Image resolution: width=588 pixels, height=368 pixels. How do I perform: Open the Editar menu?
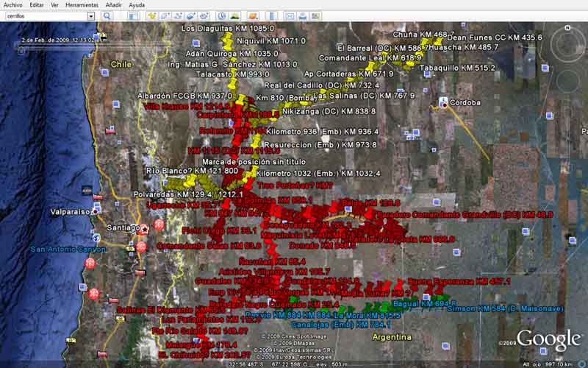(36, 5)
